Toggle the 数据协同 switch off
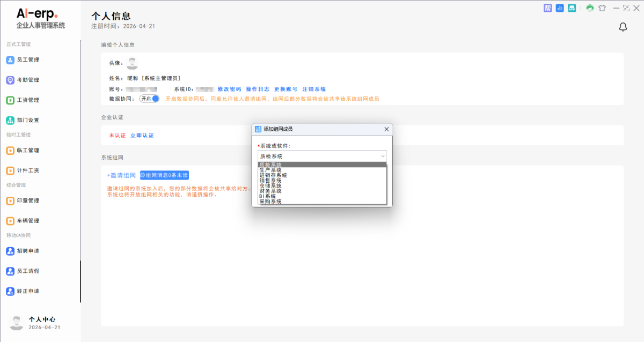 pos(150,99)
